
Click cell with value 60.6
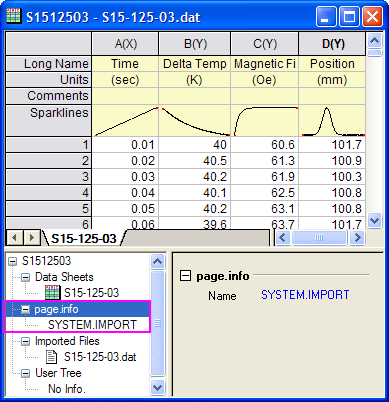265,145
